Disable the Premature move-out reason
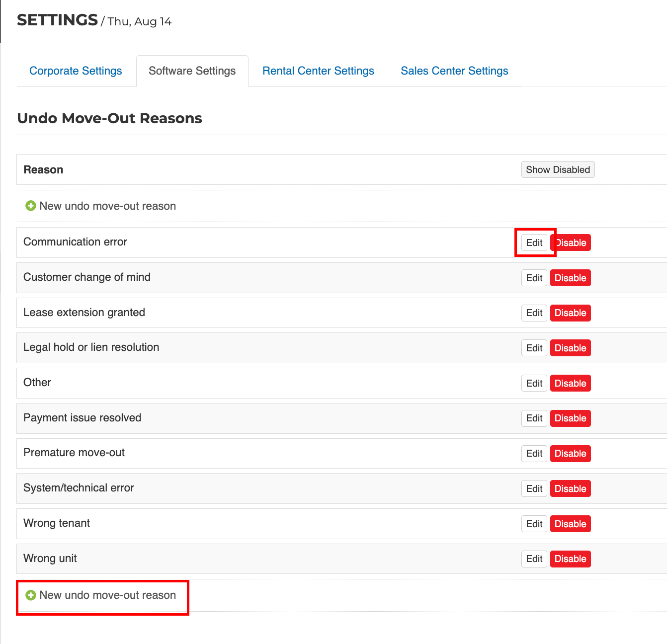 point(570,454)
